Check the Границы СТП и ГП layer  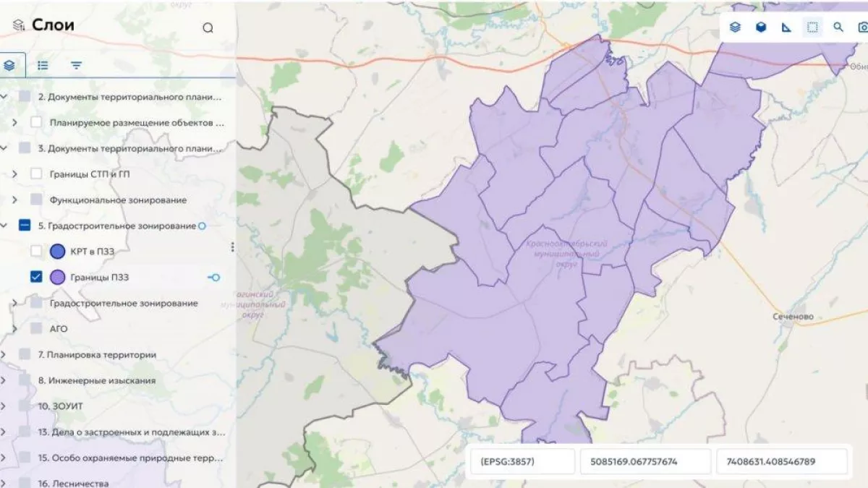(x=36, y=174)
